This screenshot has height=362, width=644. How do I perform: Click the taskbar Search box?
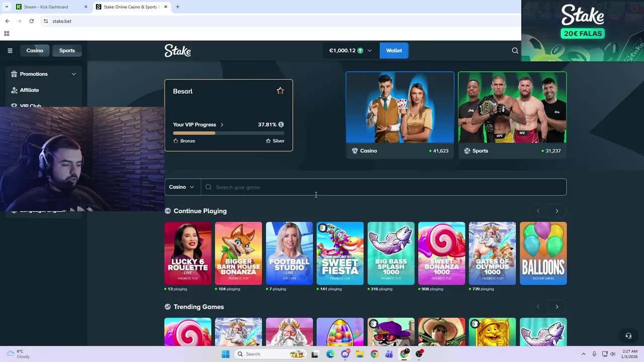270,354
